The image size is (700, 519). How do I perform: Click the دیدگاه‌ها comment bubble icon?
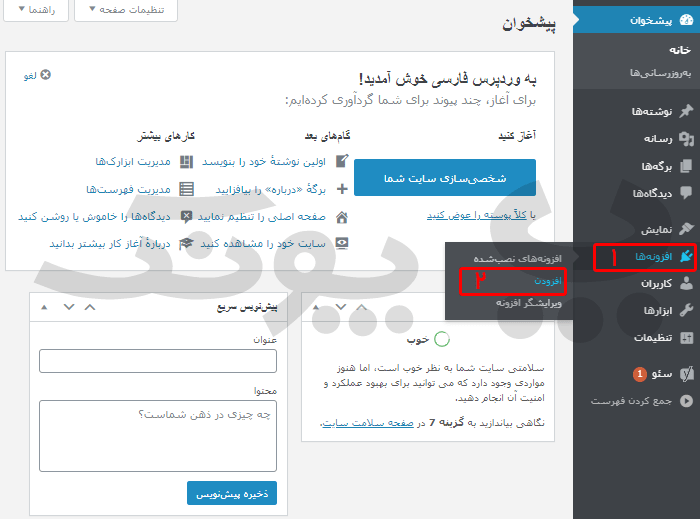pyautogui.click(x=686, y=193)
